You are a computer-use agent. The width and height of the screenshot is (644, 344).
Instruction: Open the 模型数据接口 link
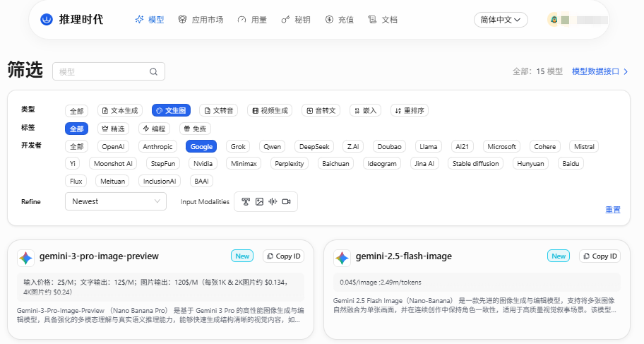pyautogui.click(x=600, y=71)
